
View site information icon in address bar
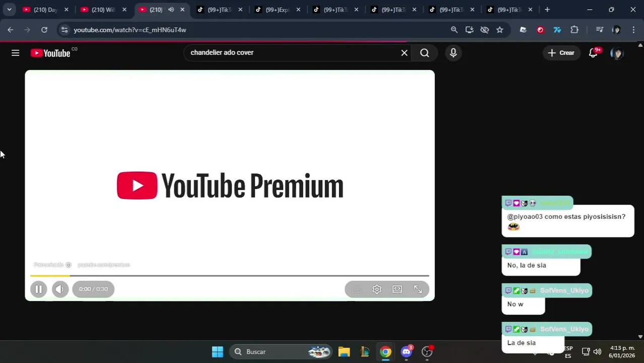pos(64,30)
